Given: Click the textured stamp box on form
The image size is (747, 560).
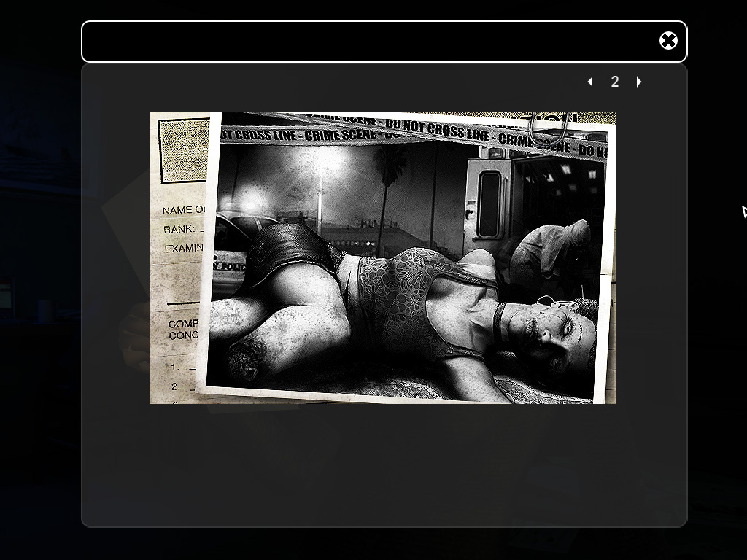Looking at the screenshot, I should point(182,149).
